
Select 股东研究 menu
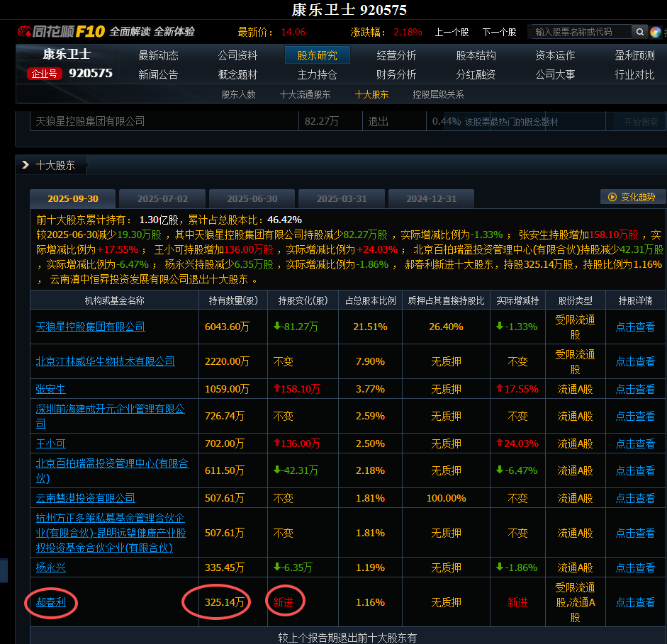point(317,55)
